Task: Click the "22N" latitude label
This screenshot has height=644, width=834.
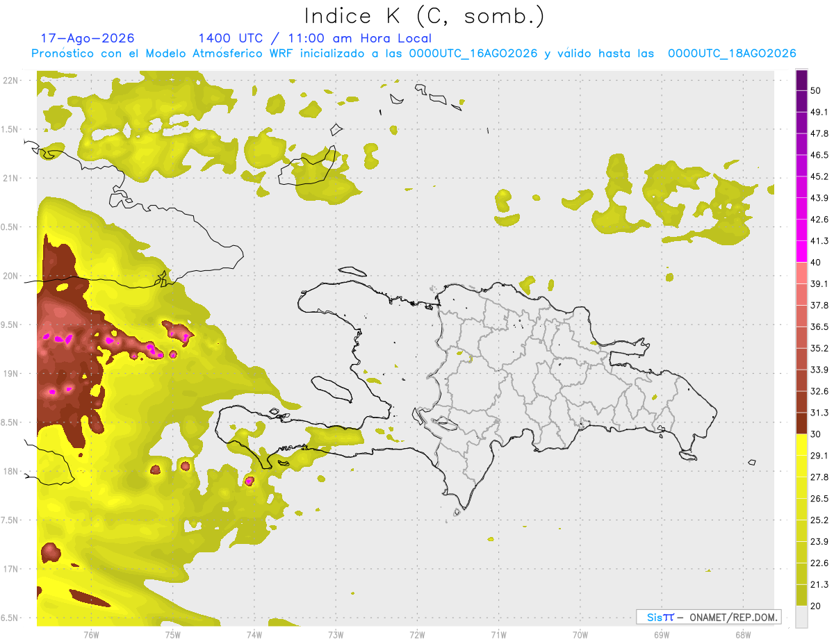Action: tap(10, 80)
